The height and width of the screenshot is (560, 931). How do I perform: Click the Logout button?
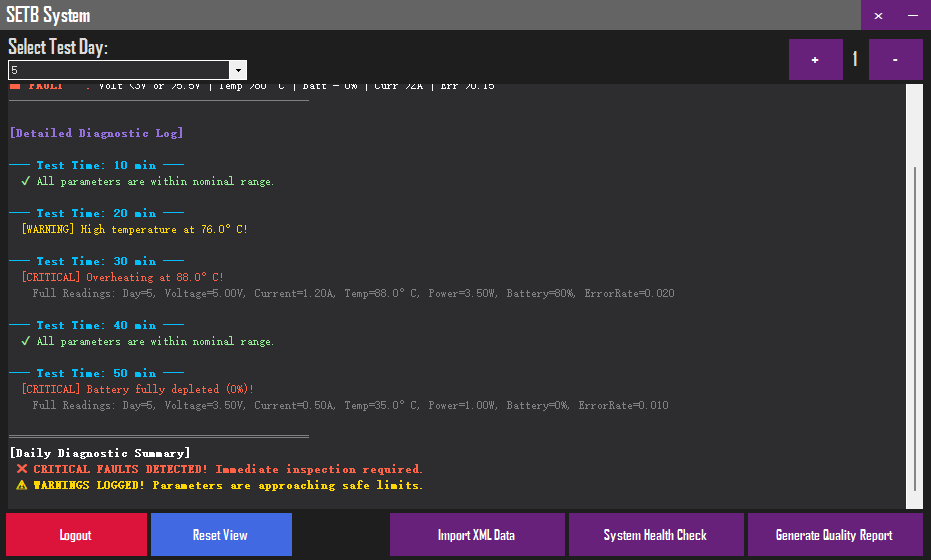pos(76,534)
